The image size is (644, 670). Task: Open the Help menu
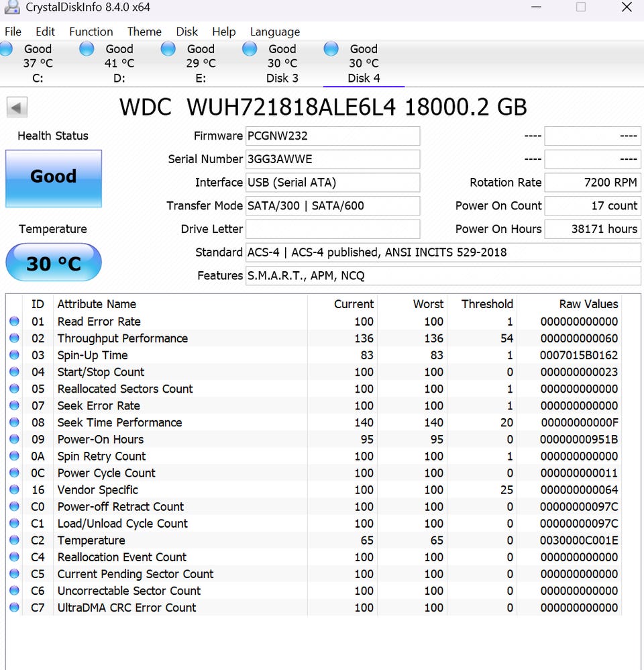pos(224,32)
